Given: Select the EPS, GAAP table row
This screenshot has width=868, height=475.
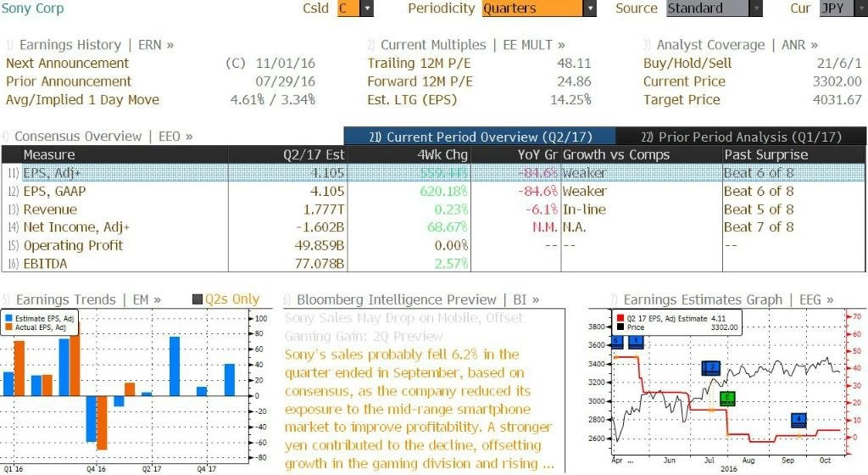Looking at the screenshot, I should 433,192.
